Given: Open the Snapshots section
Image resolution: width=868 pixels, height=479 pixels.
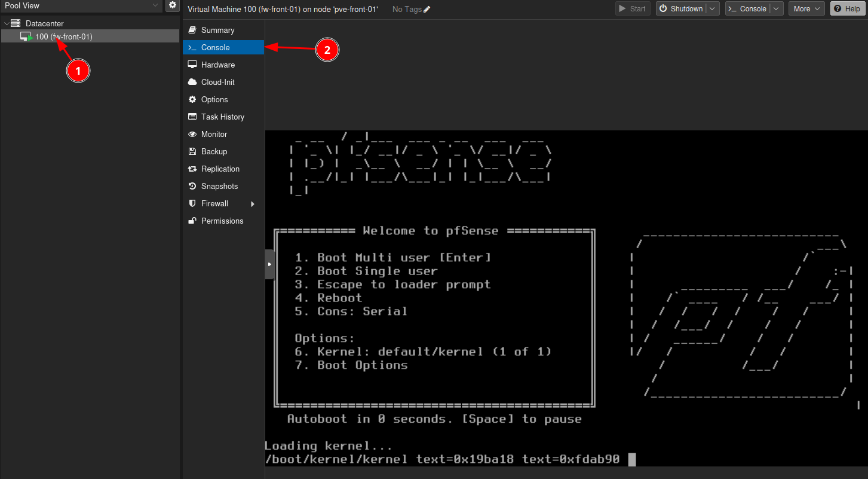Looking at the screenshot, I should click(219, 186).
